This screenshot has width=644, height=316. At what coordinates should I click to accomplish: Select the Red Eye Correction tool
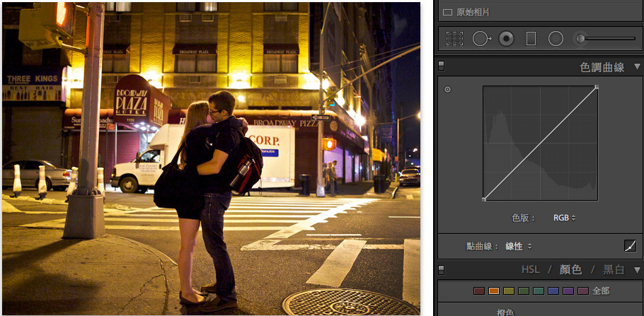point(507,39)
